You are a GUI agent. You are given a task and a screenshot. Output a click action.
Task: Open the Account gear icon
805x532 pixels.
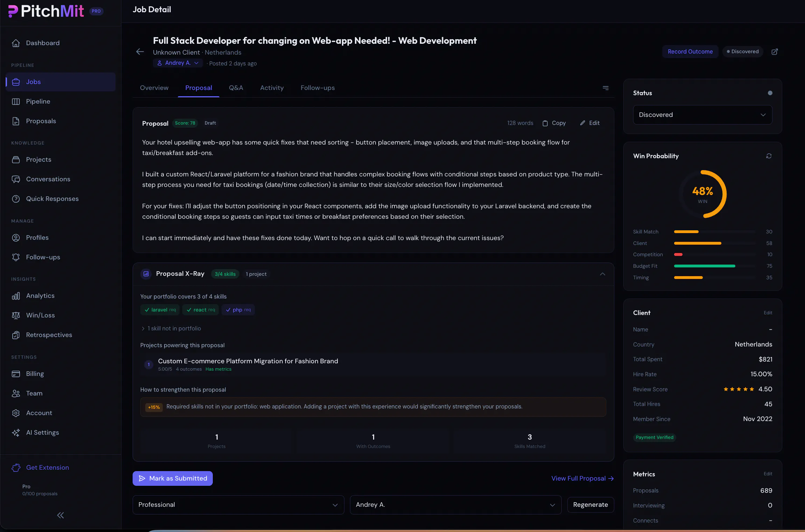(x=16, y=413)
